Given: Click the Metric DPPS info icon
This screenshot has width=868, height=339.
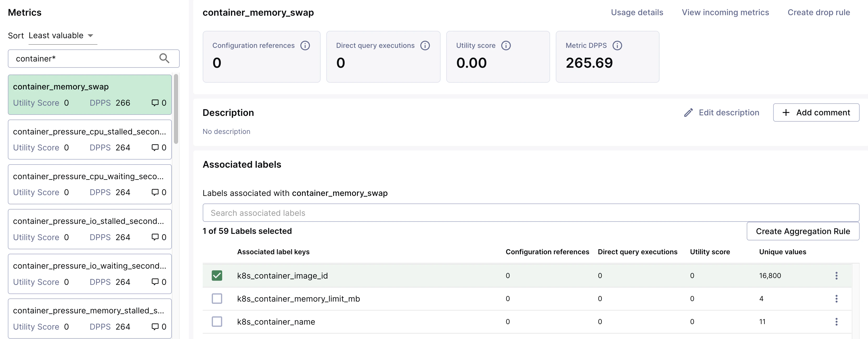Looking at the screenshot, I should (617, 46).
